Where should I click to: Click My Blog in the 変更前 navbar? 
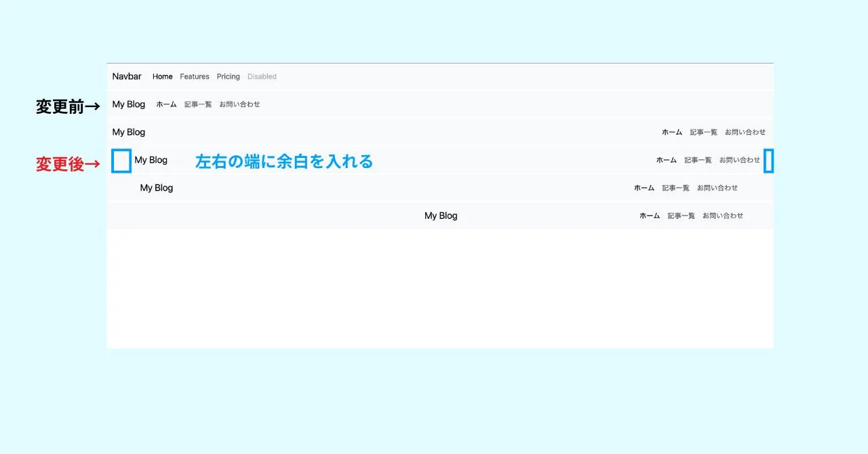(x=129, y=104)
